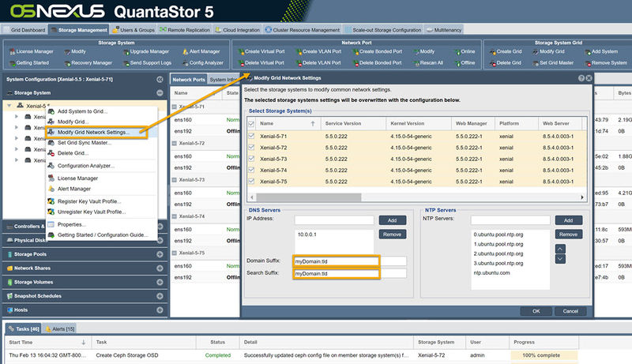
Task: Click the Domain Suffix input field
Action: coord(350,261)
